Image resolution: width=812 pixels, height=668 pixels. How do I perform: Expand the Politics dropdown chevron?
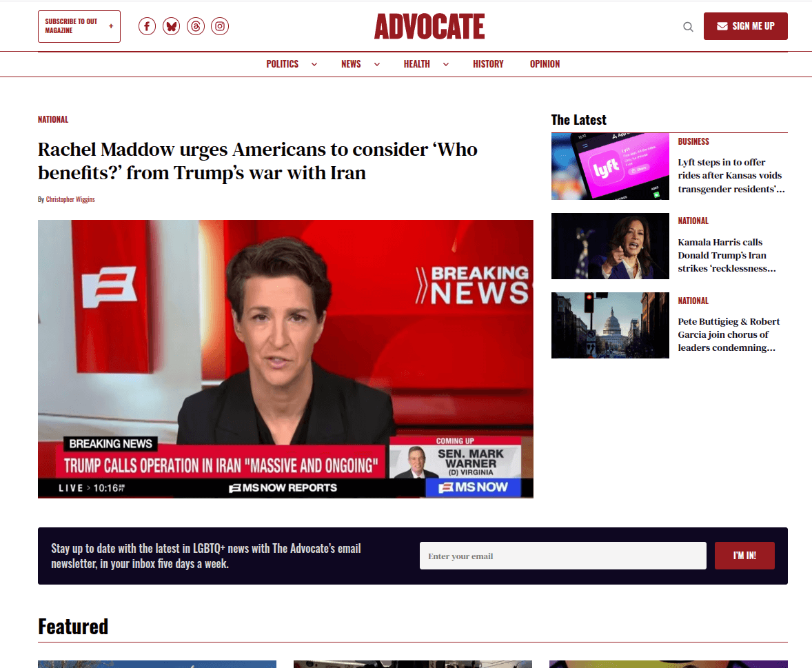[x=314, y=64]
